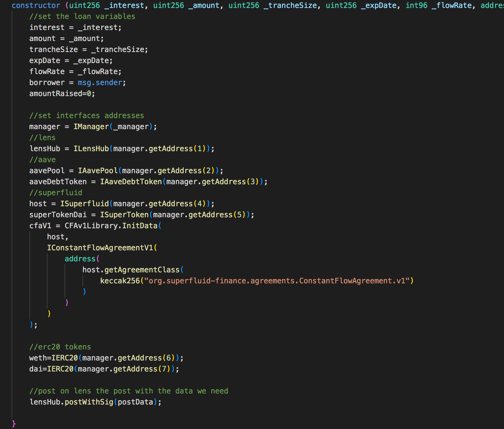Click the line 'trancheSize = _trancheSize;'
The height and width of the screenshot is (429, 504).
click(89, 50)
